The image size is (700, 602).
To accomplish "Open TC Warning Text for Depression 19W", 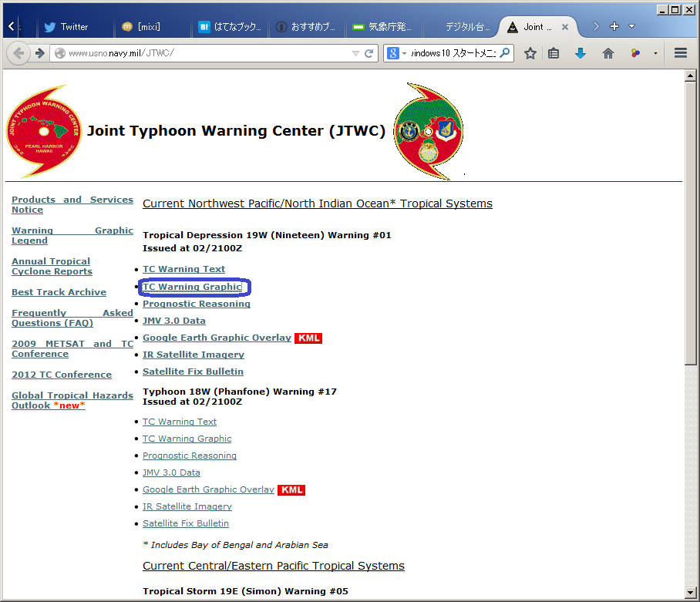I will pyautogui.click(x=184, y=269).
